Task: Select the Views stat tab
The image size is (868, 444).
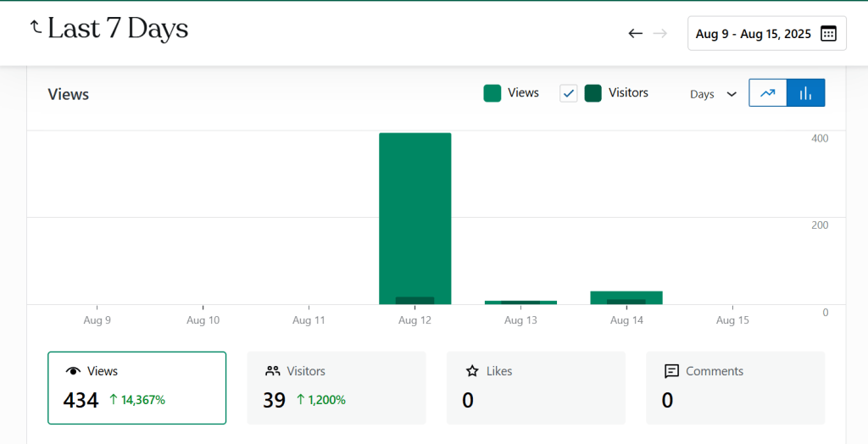Action: point(137,388)
